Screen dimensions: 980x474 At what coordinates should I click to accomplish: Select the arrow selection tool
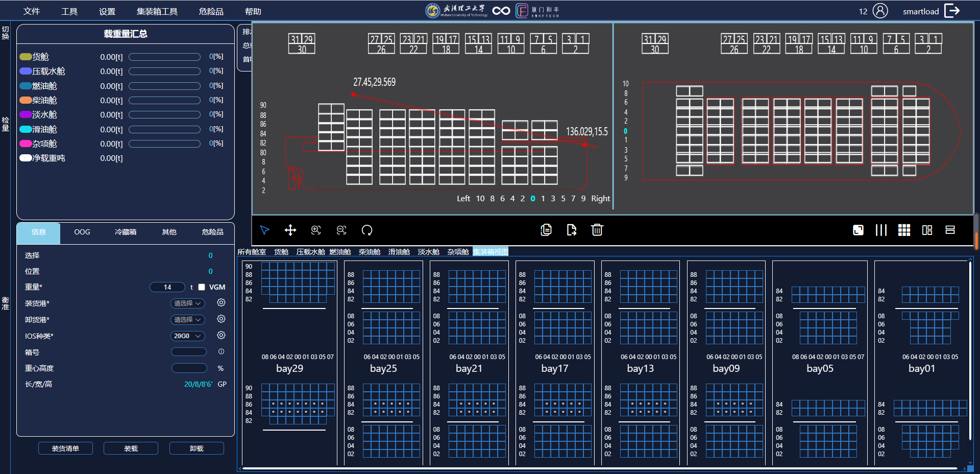[x=265, y=230]
